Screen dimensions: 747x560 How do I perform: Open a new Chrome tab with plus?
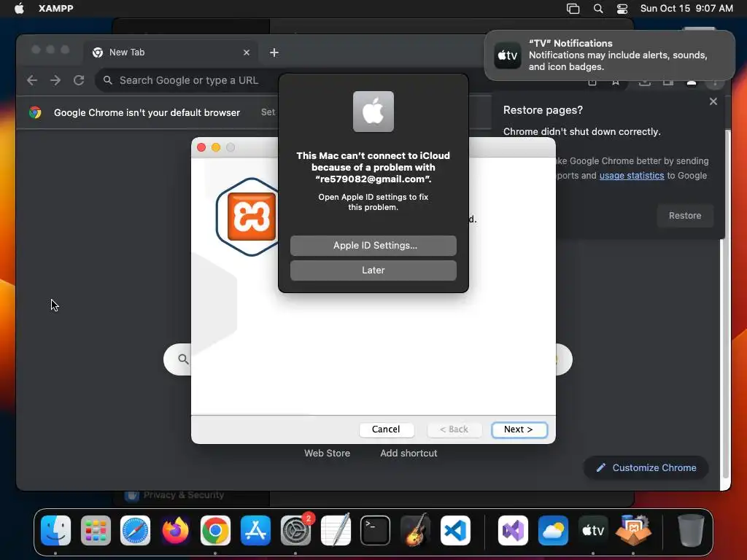pyautogui.click(x=274, y=52)
